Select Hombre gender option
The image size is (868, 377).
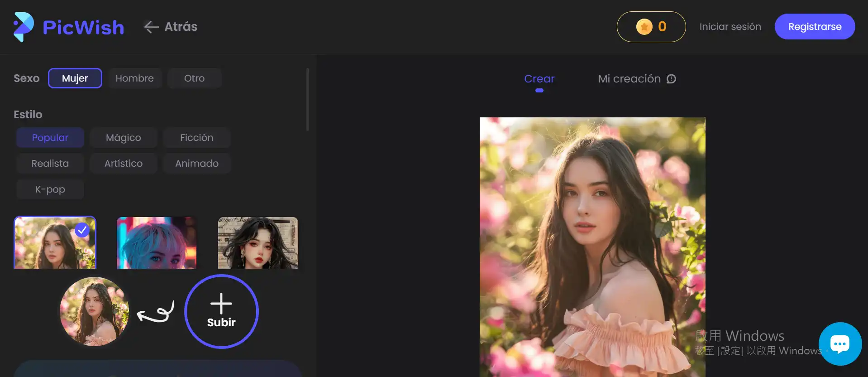pyautogui.click(x=134, y=78)
